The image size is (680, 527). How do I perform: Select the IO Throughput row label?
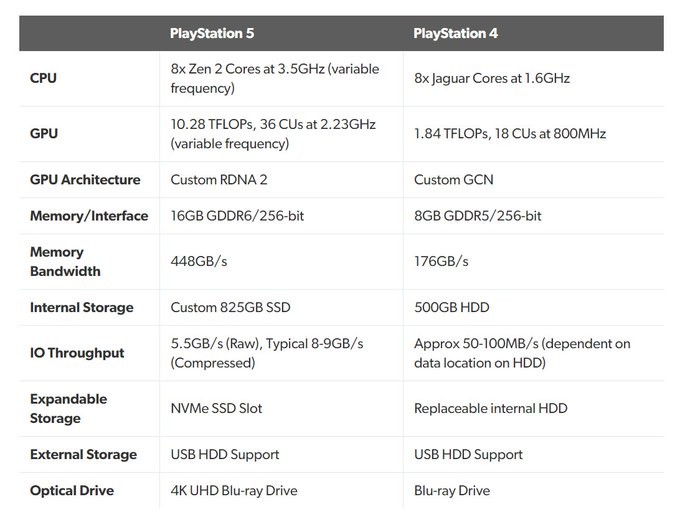pos(77,352)
